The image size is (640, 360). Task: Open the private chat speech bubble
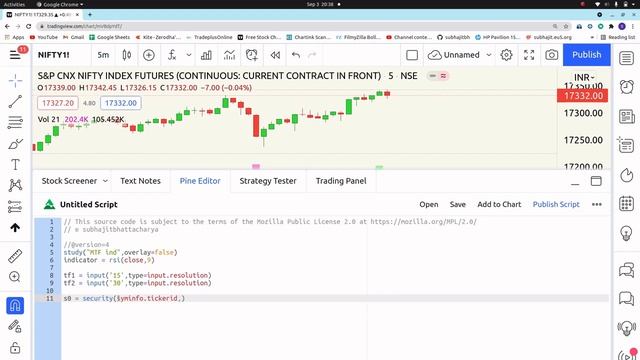coord(626,298)
